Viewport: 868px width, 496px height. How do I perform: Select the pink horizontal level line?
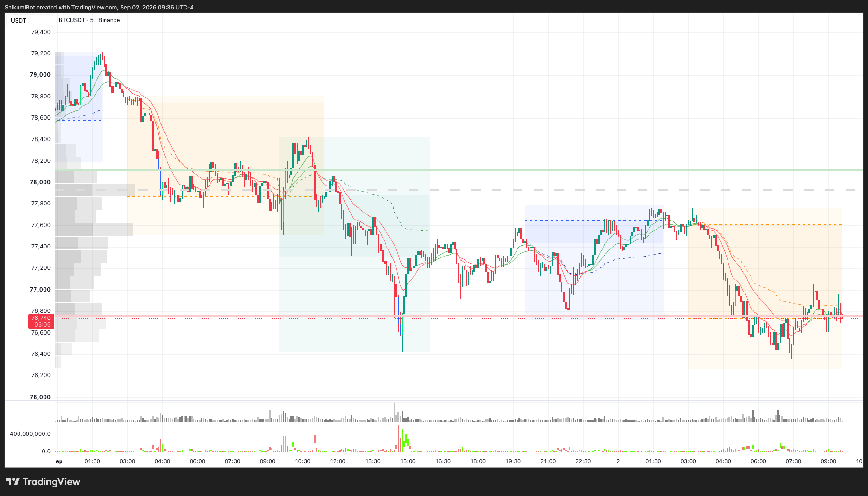pos(459,316)
